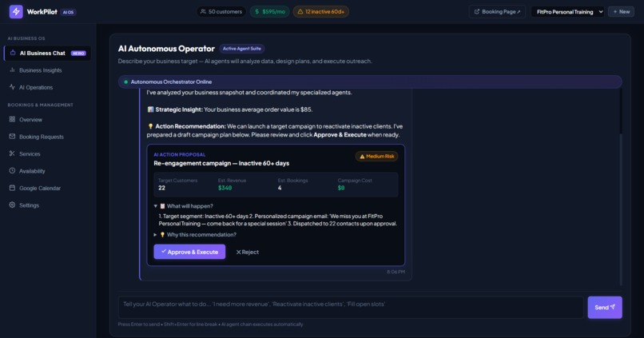The width and height of the screenshot is (644, 338).
Task: Click the AI OS tag beside WorkPilot
Action: [x=68, y=12]
